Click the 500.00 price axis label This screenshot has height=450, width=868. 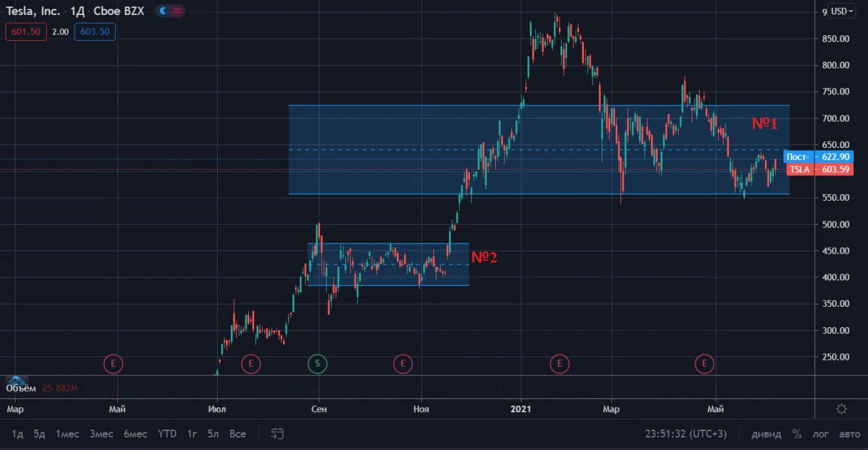[x=835, y=224]
